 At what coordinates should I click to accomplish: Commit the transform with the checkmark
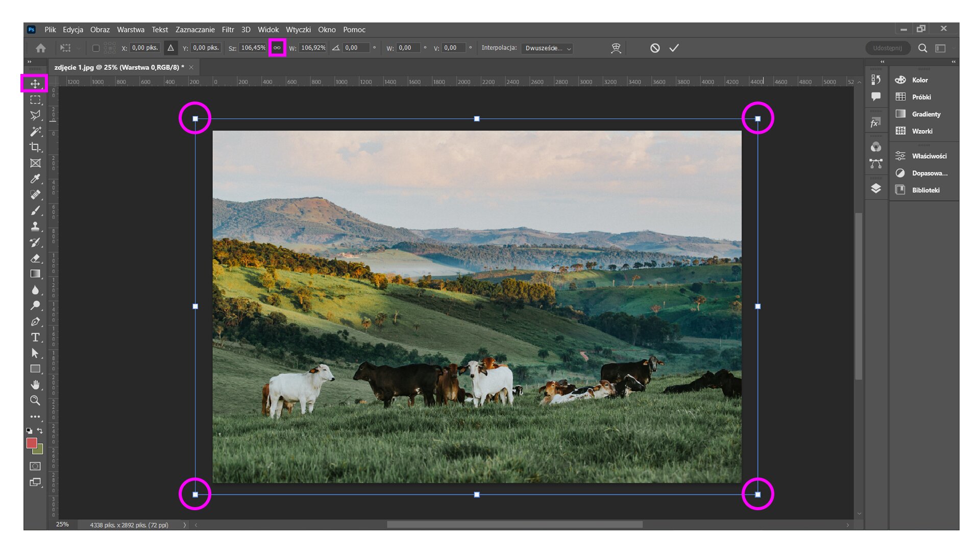coord(674,48)
